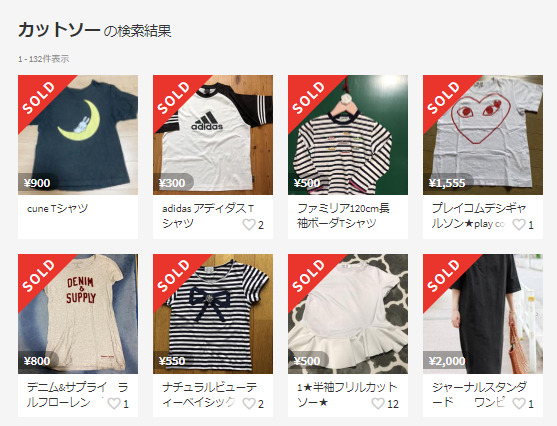Like the Denim & Supply listing heart
Screen dimensions: 557x426
114,403
